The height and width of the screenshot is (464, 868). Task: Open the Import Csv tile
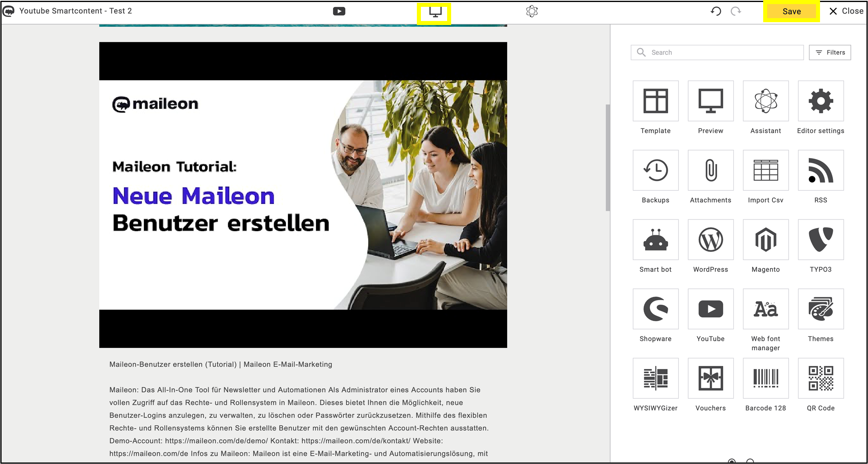point(766,170)
